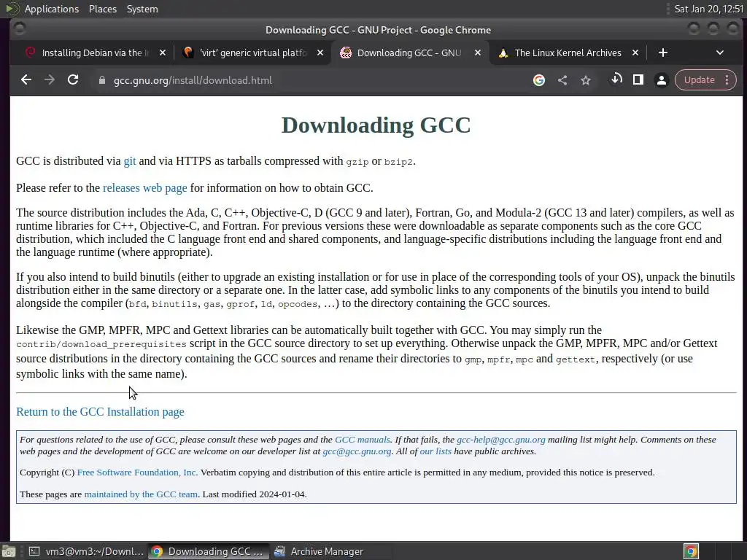Click the gcc@gcc.gnu.org developer list link

tap(357, 451)
